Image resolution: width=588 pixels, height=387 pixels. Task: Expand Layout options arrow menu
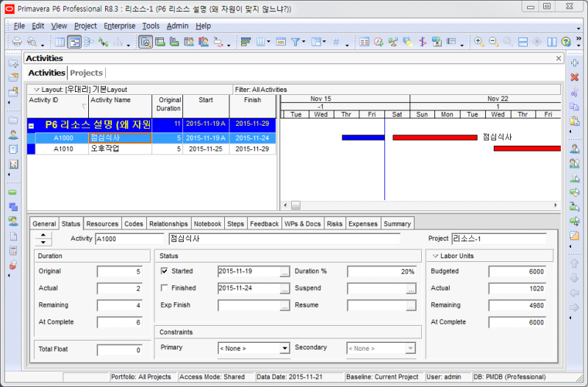36,90
